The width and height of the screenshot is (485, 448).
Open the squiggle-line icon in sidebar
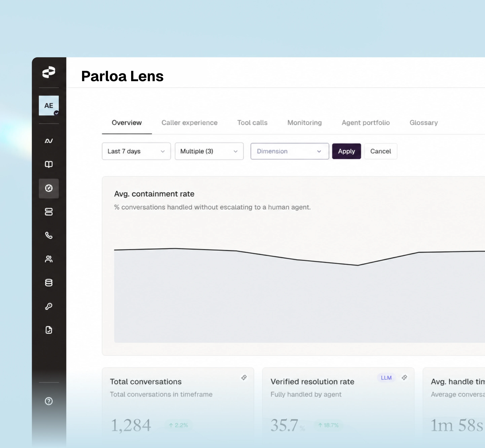tap(49, 141)
